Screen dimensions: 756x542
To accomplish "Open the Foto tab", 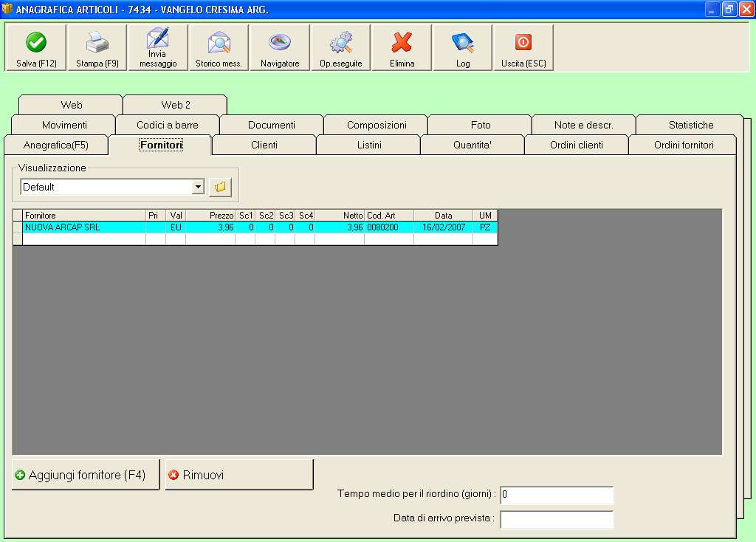I will 480,125.
